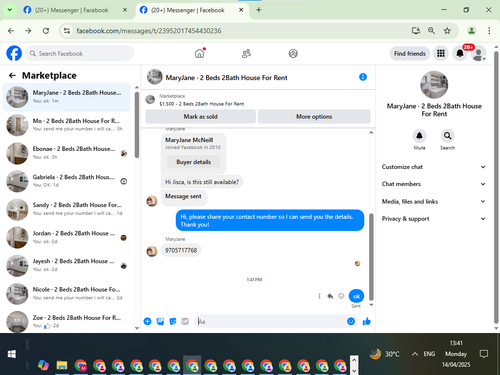Click the Search Facebook input field
500x375 pixels.
80,53
